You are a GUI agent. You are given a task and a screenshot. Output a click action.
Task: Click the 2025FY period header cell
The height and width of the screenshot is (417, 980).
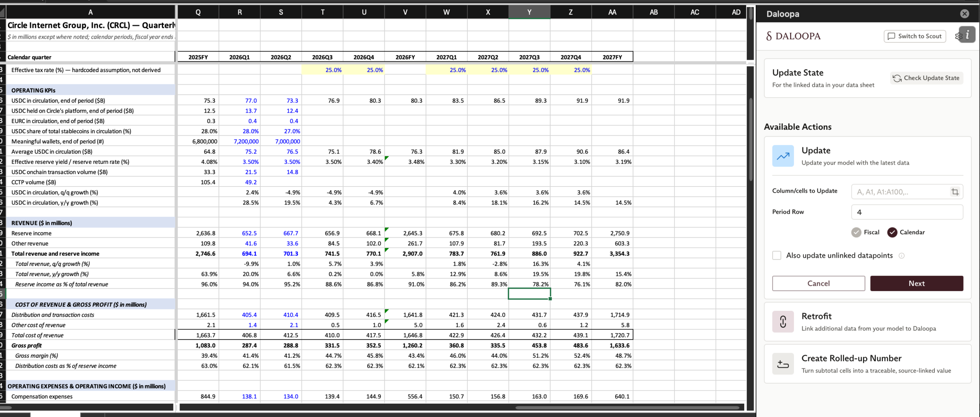pos(198,57)
